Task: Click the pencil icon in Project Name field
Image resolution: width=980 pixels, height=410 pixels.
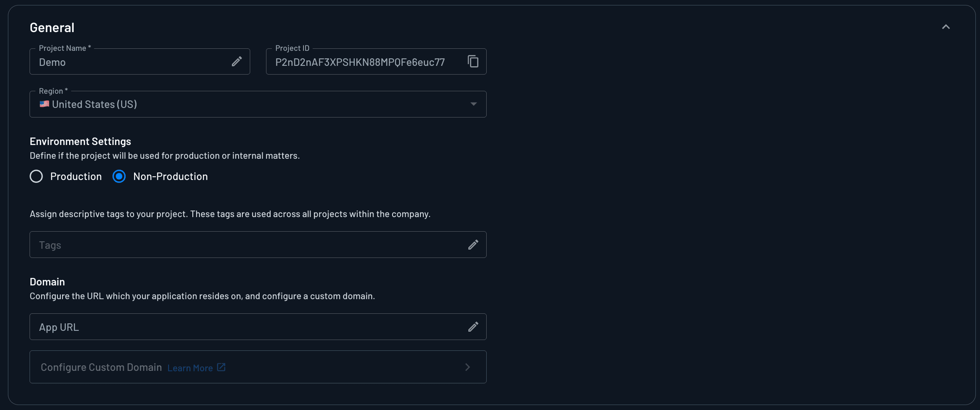Action: pyautogui.click(x=236, y=61)
